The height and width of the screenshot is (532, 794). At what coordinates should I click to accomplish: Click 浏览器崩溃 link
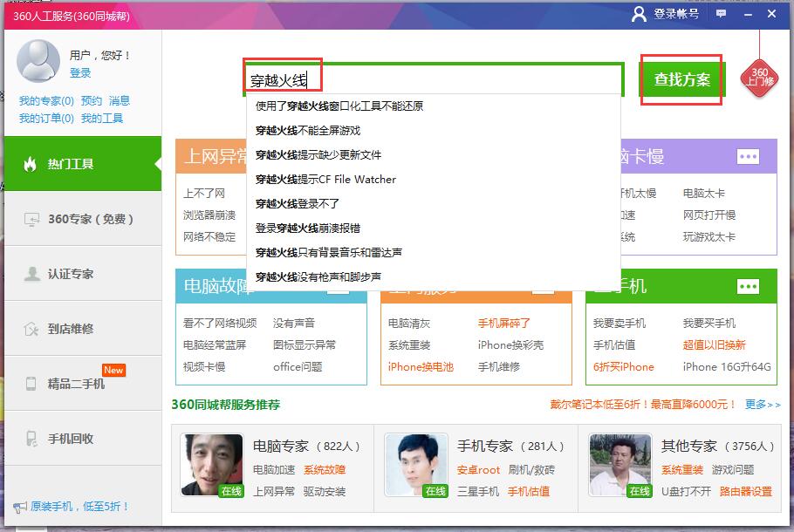[209, 215]
